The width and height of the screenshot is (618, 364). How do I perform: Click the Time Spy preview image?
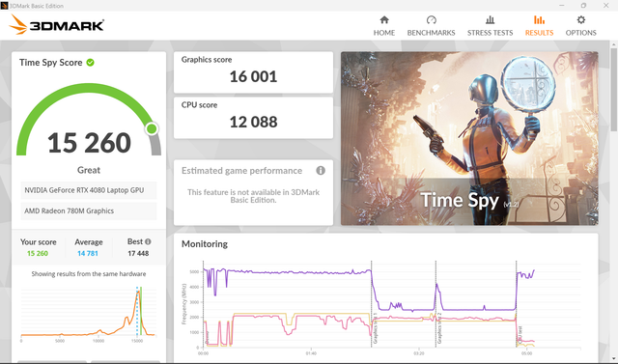click(x=469, y=138)
